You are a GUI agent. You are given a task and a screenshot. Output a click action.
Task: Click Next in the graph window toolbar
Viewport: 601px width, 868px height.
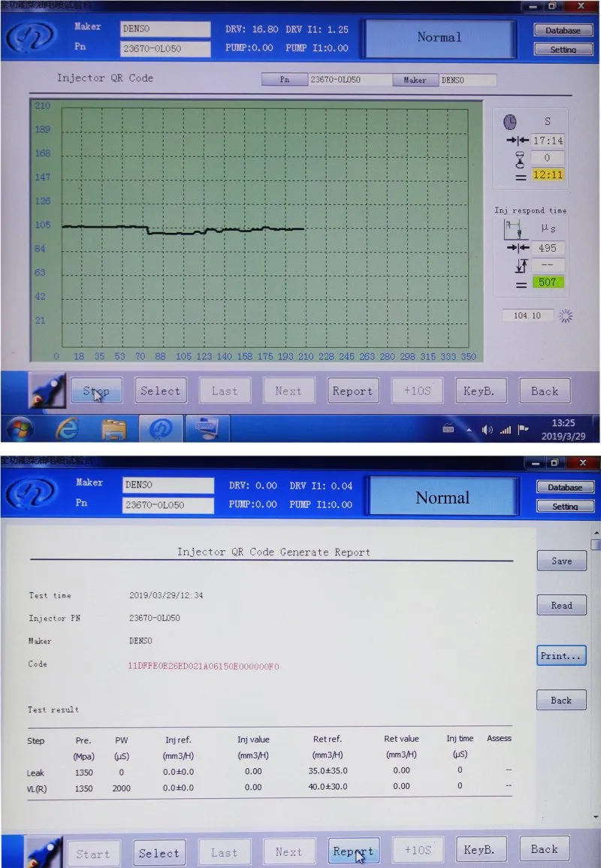coord(289,391)
